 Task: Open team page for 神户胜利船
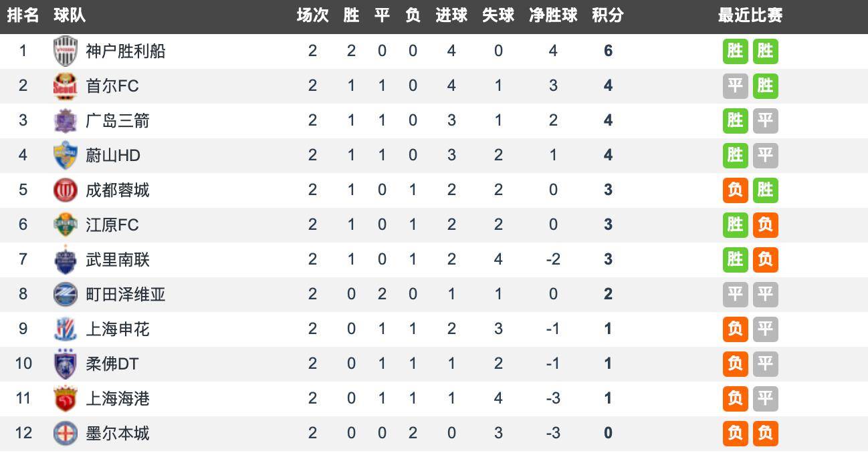(126, 51)
